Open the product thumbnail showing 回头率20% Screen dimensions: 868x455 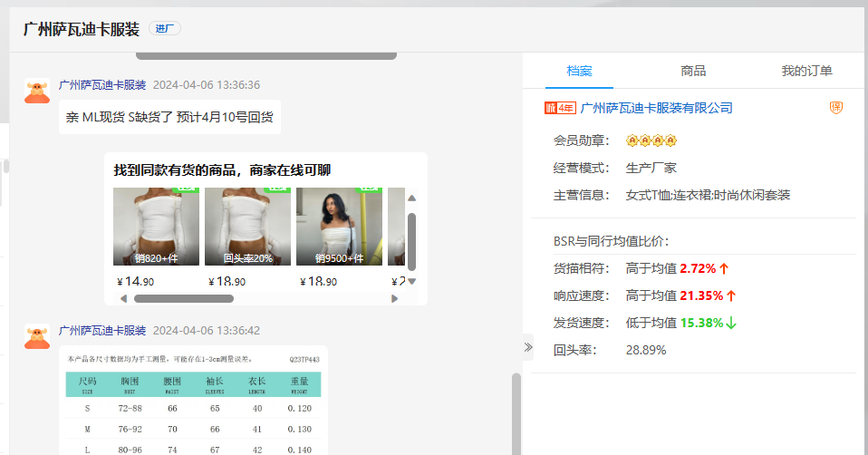pos(247,226)
